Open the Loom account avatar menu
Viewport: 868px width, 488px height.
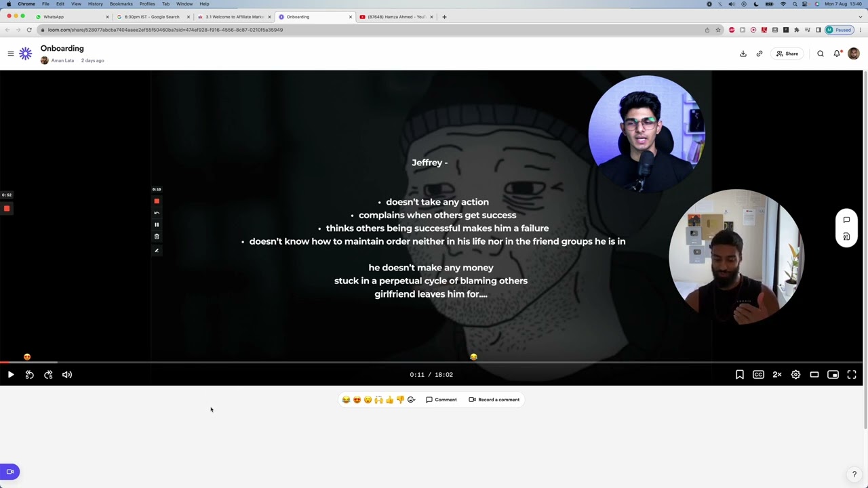pyautogui.click(x=854, y=54)
